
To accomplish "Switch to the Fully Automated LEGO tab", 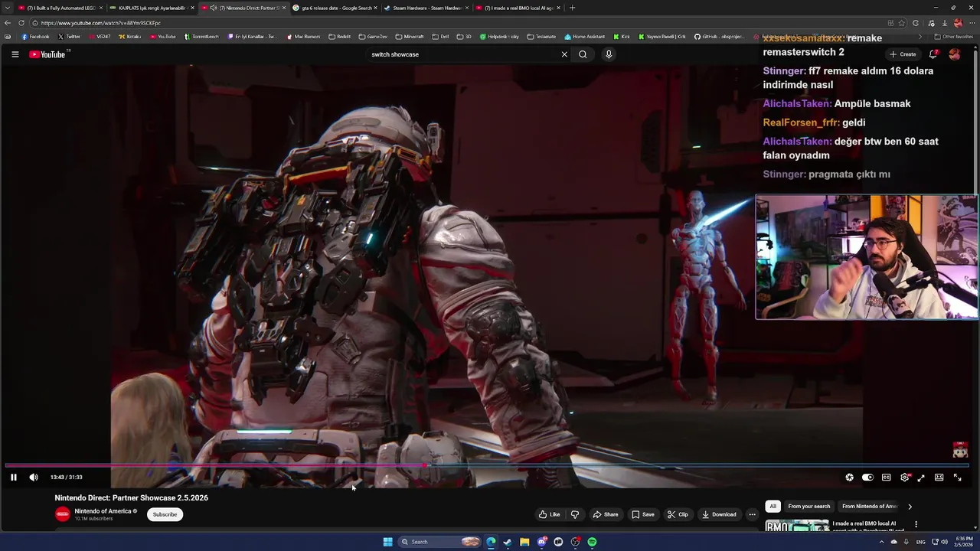I will click(x=60, y=8).
